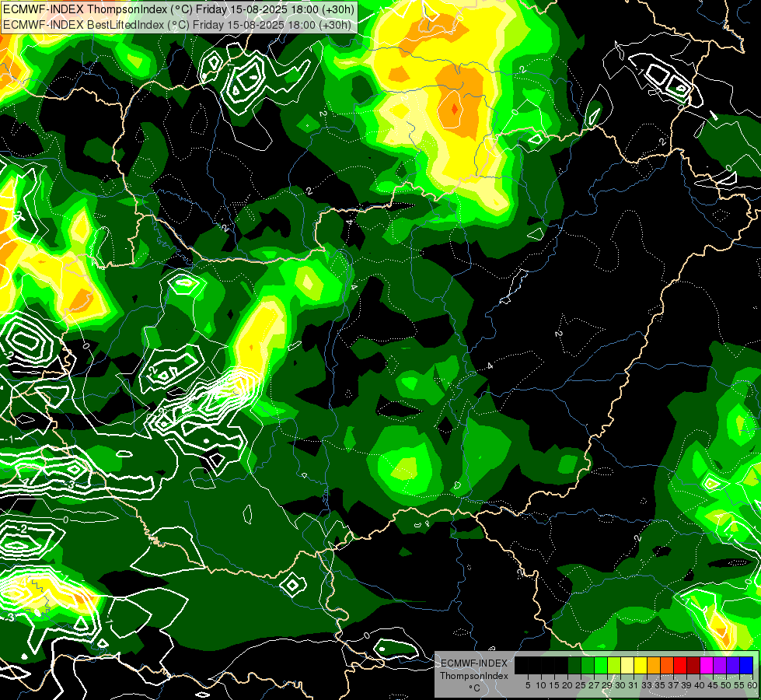Click the bright red 37–39 legend swatch

pos(680,665)
